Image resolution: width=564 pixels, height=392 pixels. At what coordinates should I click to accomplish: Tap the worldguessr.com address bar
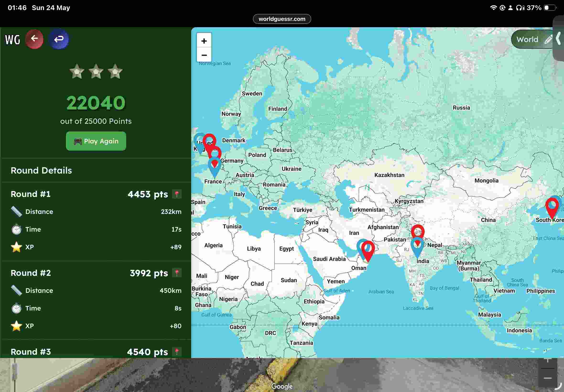click(282, 19)
